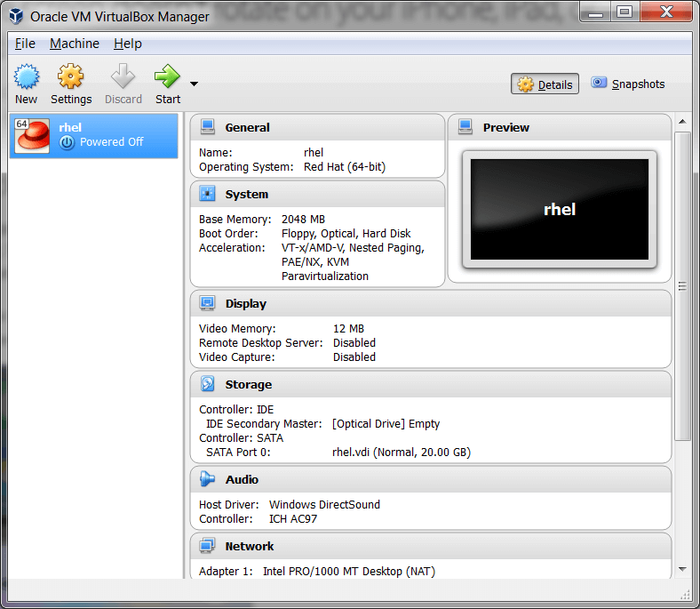Open the Help menu
The height and width of the screenshot is (609, 700).
pyautogui.click(x=128, y=44)
